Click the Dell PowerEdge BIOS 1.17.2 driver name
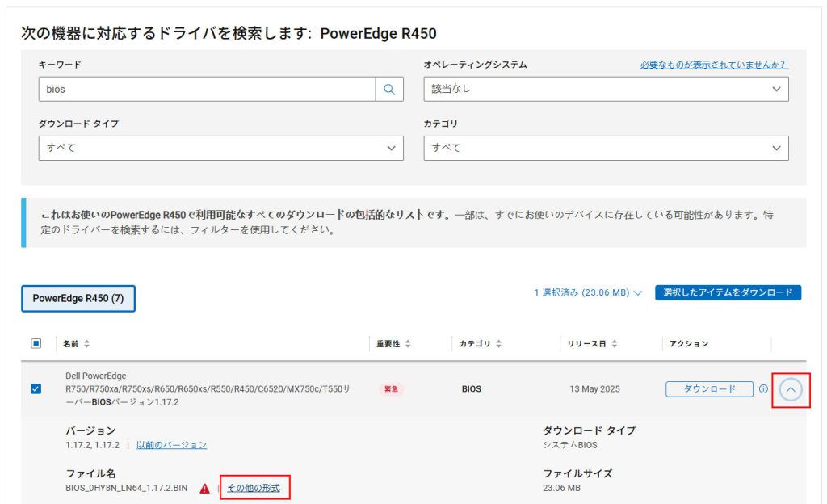The width and height of the screenshot is (827, 504). (x=208, y=389)
